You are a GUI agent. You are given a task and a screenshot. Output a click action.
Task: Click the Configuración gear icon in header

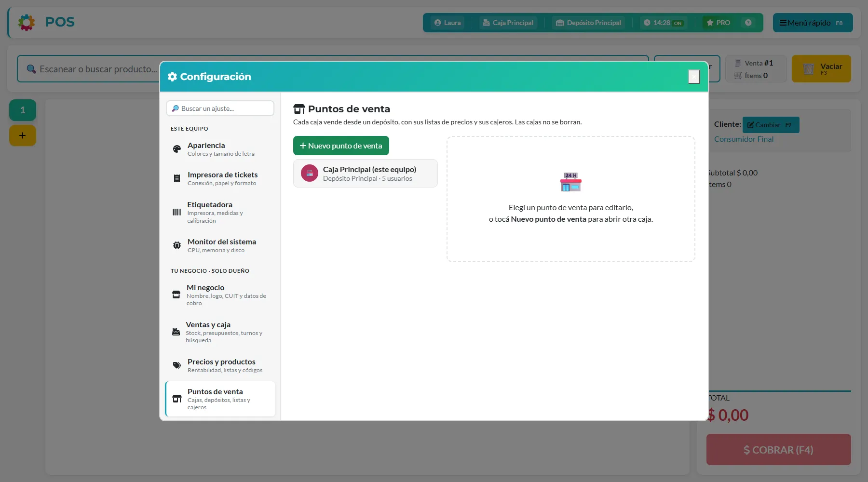point(172,77)
